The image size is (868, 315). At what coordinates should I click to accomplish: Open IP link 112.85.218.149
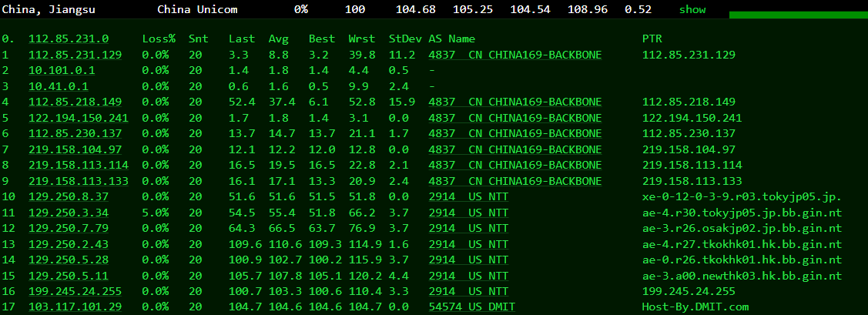point(75,102)
